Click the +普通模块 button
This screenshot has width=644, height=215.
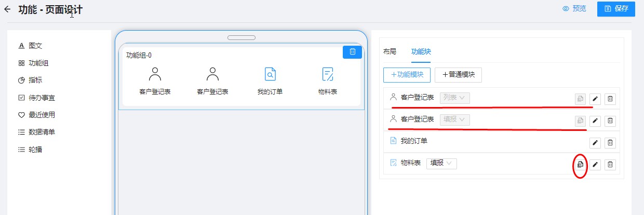pos(458,75)
